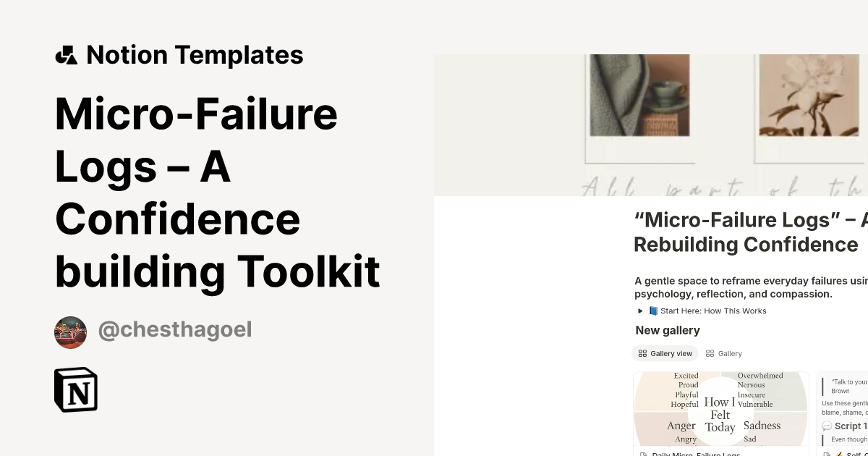Click the New gallery heading
The width and height of the screenshot is (868, 456).
pos(667,330)
